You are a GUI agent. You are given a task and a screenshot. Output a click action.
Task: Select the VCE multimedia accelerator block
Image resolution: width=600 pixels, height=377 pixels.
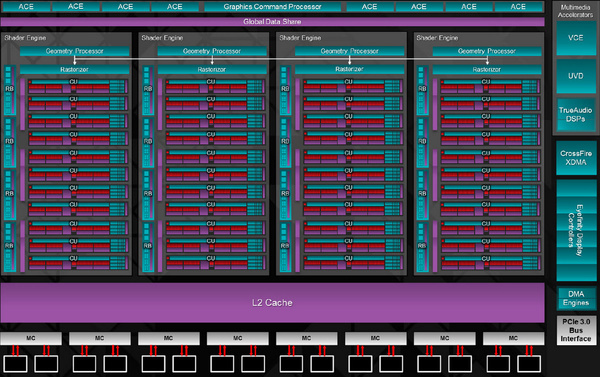pyautogui.click(x=576, y=38)
